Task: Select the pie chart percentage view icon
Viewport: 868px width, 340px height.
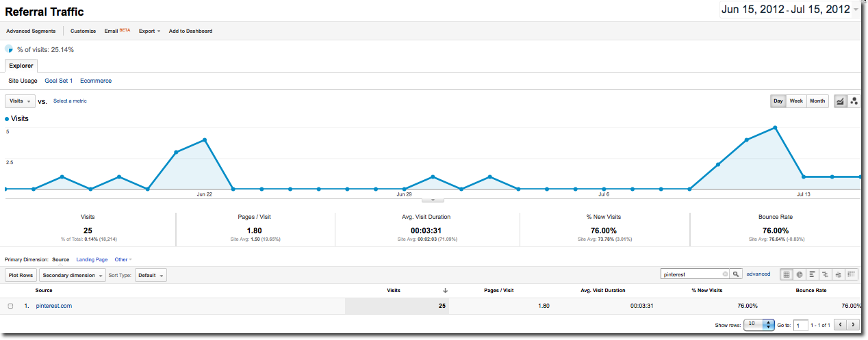Action: click(x=800, y=274)
